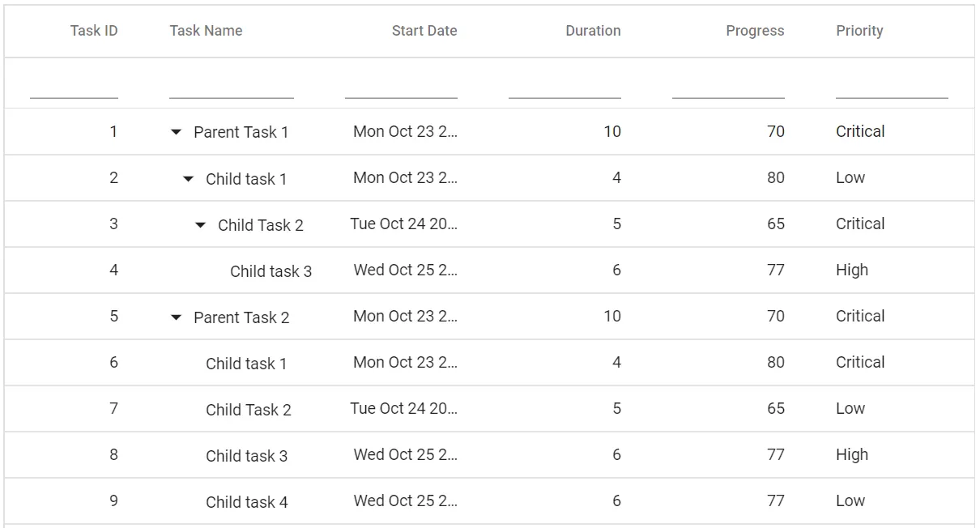Sort by the Task ID column header
Screen dimensions: 980x528
[94, 30]
